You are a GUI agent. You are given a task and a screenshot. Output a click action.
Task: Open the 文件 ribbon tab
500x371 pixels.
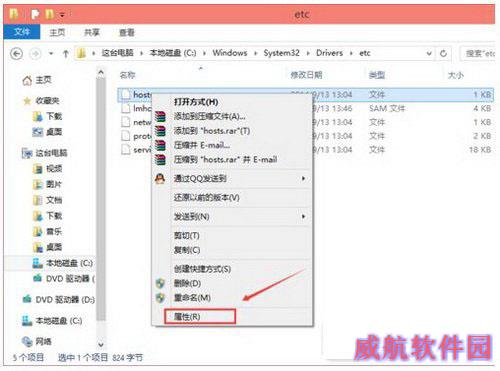click(x=22, y=32)
